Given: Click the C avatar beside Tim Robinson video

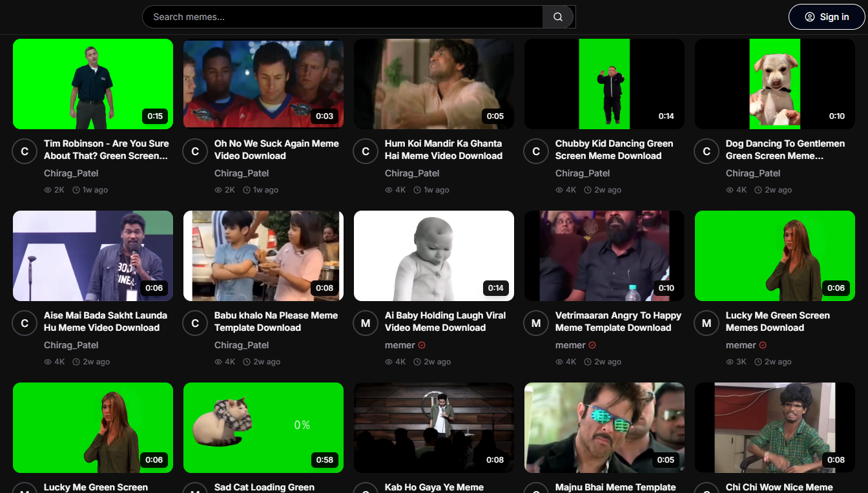Looking at the screenshot, I should pyautogui.click(x=24, y=151).
